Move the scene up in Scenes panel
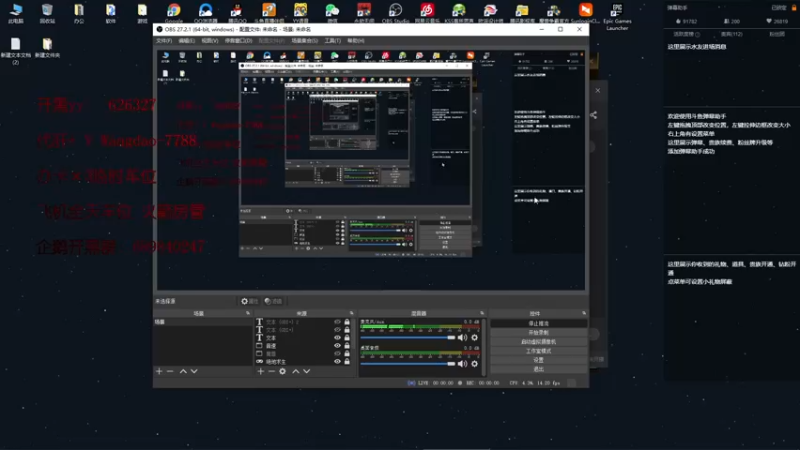 point(183,371)
